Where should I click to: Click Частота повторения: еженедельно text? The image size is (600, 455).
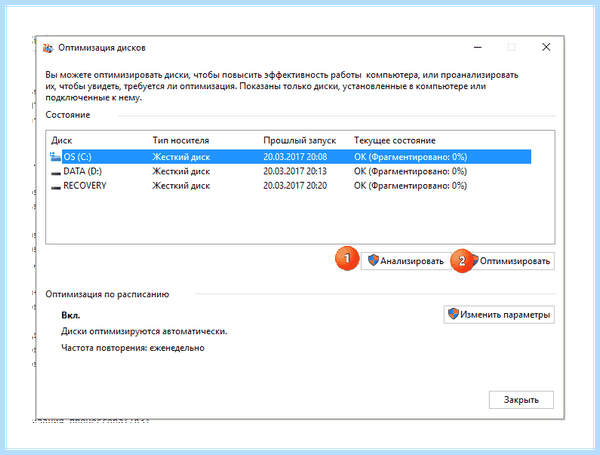[133, 348]
